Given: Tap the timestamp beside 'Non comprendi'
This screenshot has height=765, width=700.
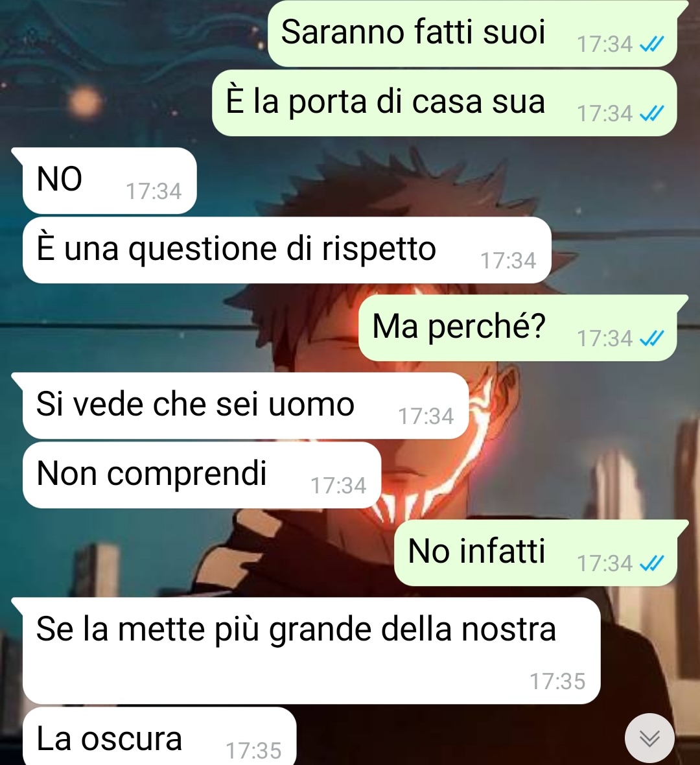Looking at the screenshot, I should click(x=338, y=486).
